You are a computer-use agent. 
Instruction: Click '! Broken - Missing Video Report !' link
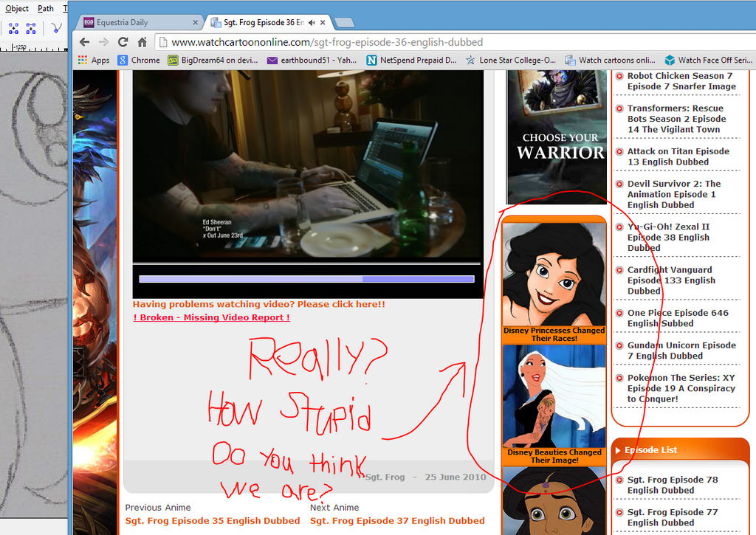pos(212,317)
